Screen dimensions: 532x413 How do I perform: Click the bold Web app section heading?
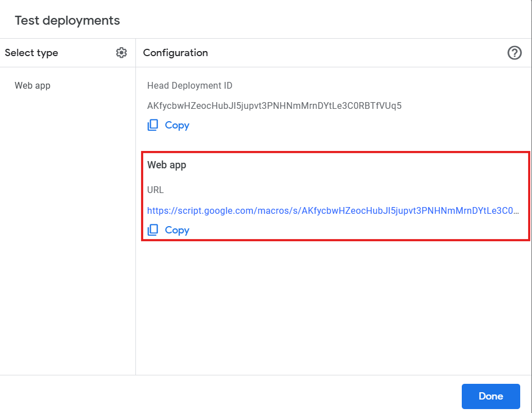[x=166, y=165]
